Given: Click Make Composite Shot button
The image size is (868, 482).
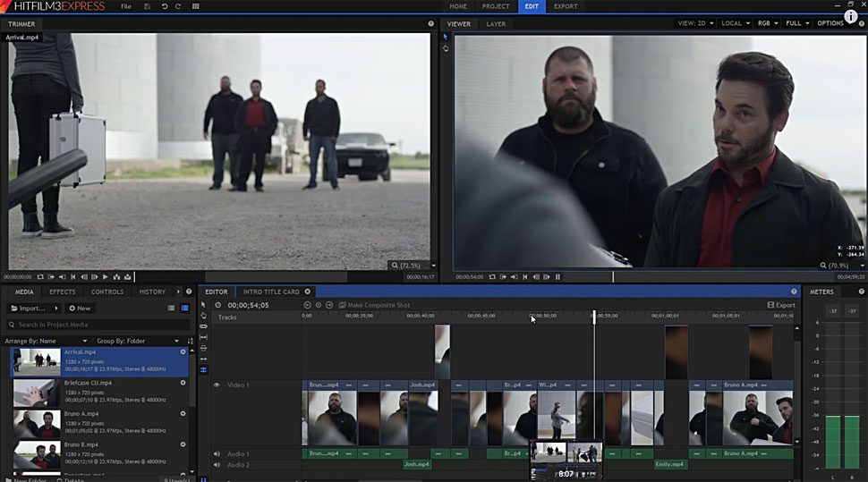Looking at the screenshot, I should [x=374, y=305].
